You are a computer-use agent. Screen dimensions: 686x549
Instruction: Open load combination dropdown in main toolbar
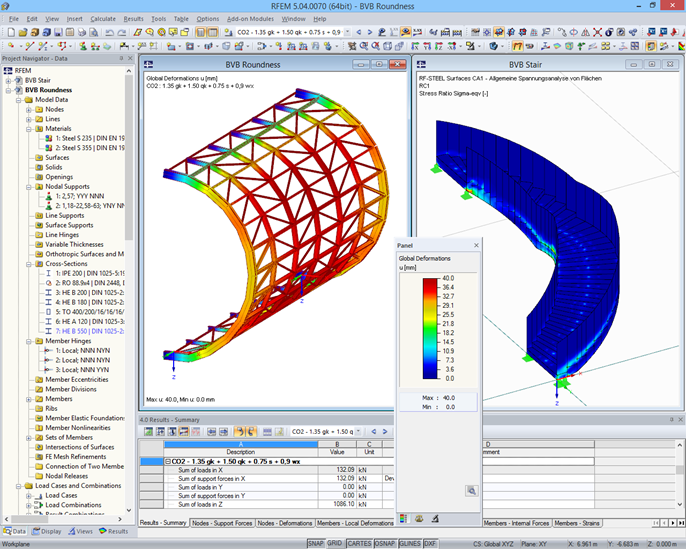click(x=347, y=32)
